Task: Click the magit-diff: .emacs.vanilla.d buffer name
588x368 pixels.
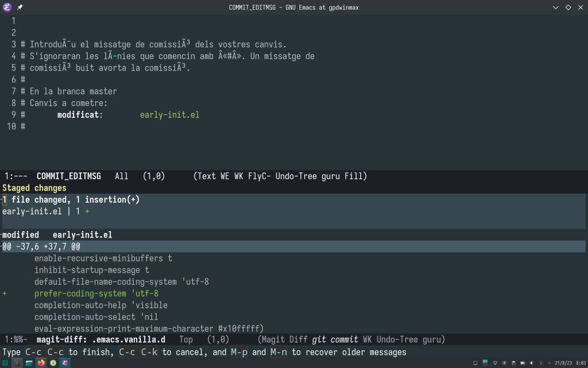Action: [x=101, y=340]
